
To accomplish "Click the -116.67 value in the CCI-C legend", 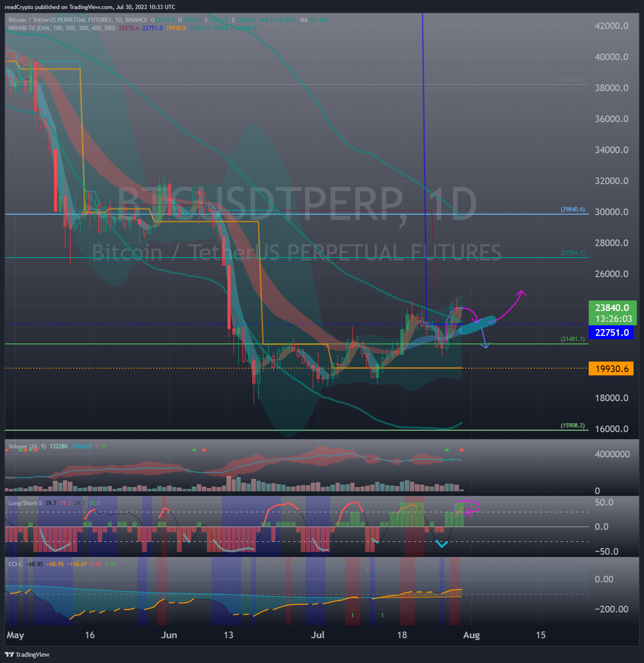I will tap(77, 564).
